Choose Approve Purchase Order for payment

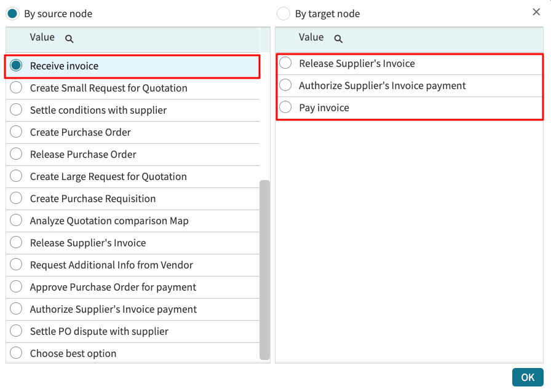17,287
